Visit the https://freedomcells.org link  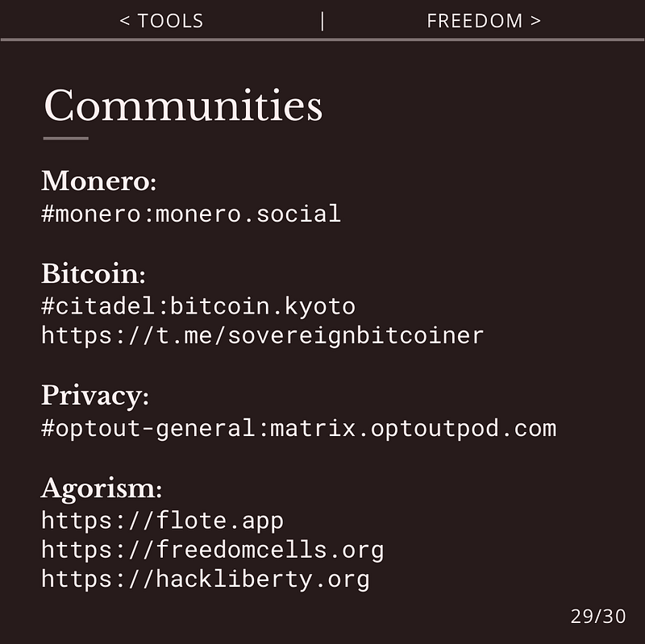[x=213, y=551]
